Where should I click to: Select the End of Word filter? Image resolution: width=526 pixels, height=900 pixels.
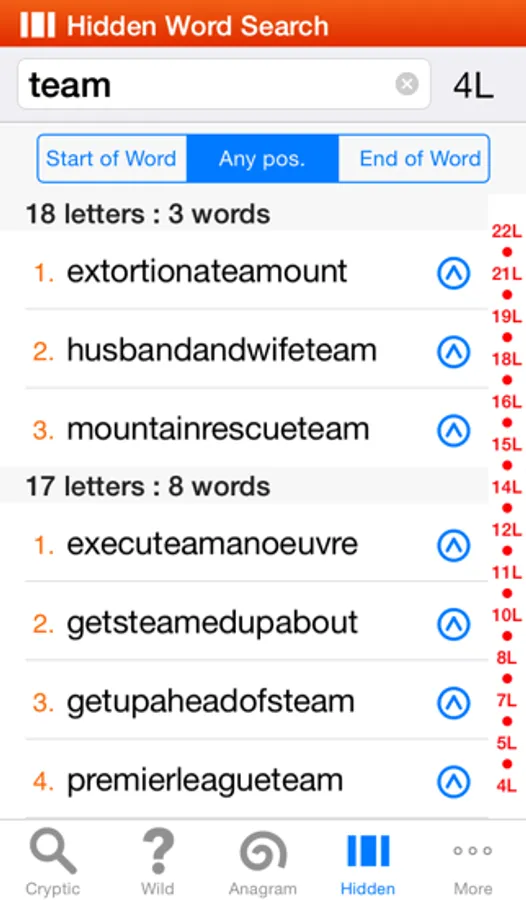coord(414,158)
